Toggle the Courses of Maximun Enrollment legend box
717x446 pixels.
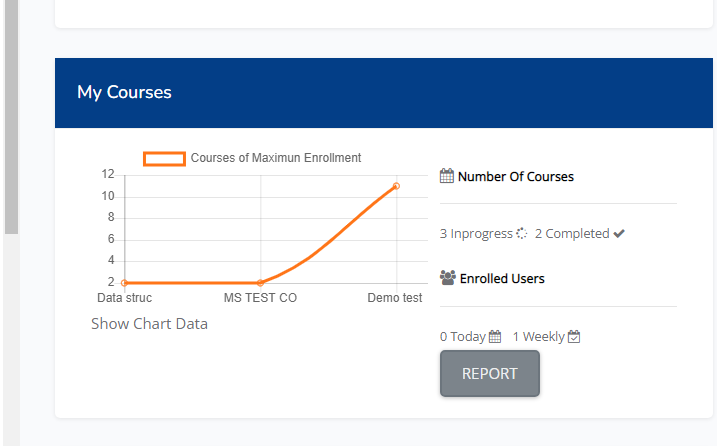point(164,159)
